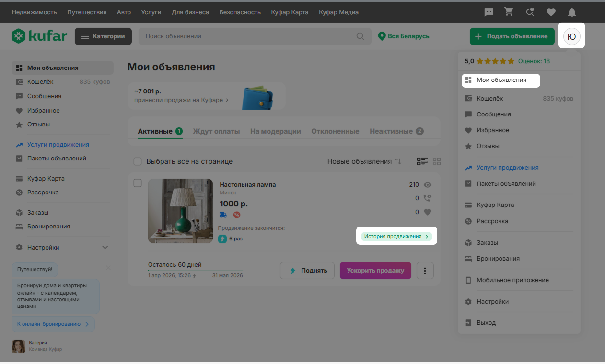Check Выбрать всё на странице checkbox
The width and height of the screenshot is (605, 364).
point(138,161)
